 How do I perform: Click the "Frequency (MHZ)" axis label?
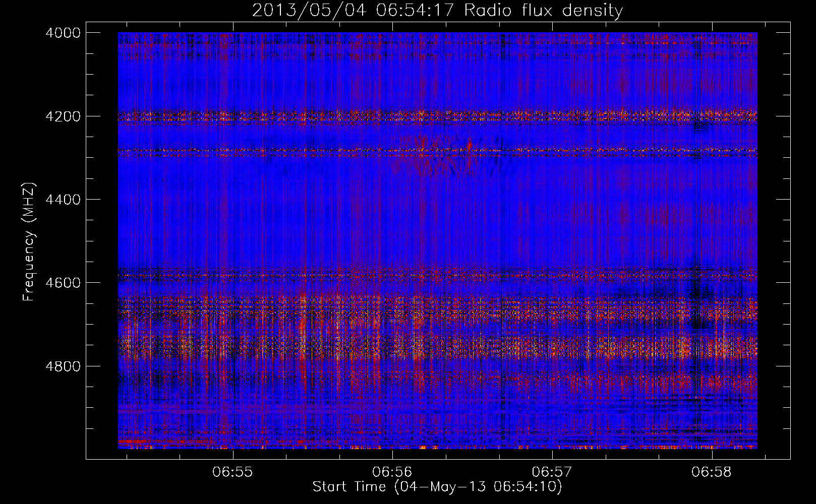[x=29, y=242]
